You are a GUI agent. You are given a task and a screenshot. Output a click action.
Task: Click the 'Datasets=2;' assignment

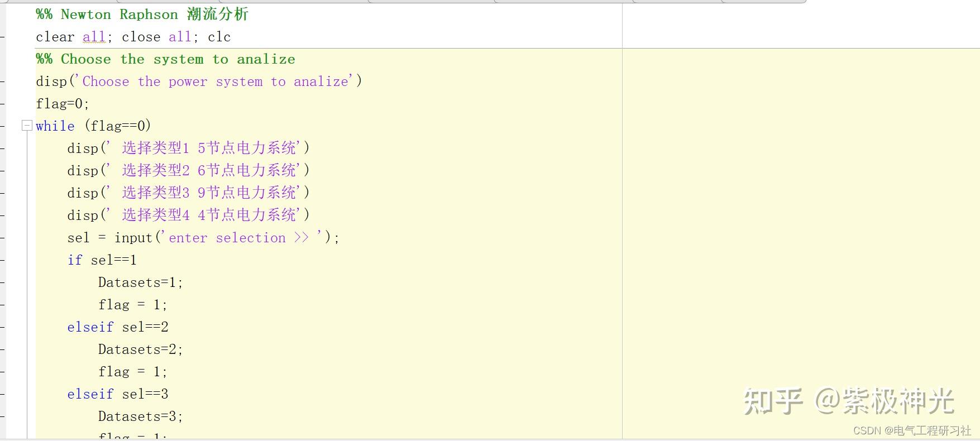tap(141, 349)
